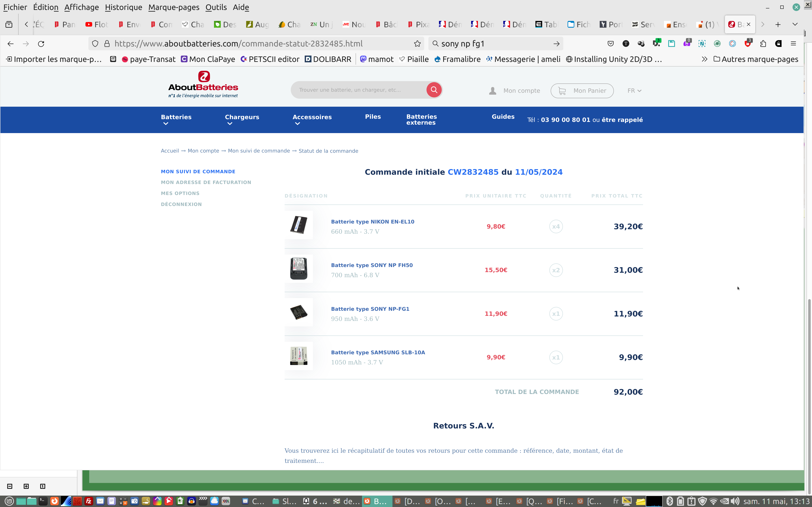Click the site shield tracking protection icon
812x507 pixels.
95,44
